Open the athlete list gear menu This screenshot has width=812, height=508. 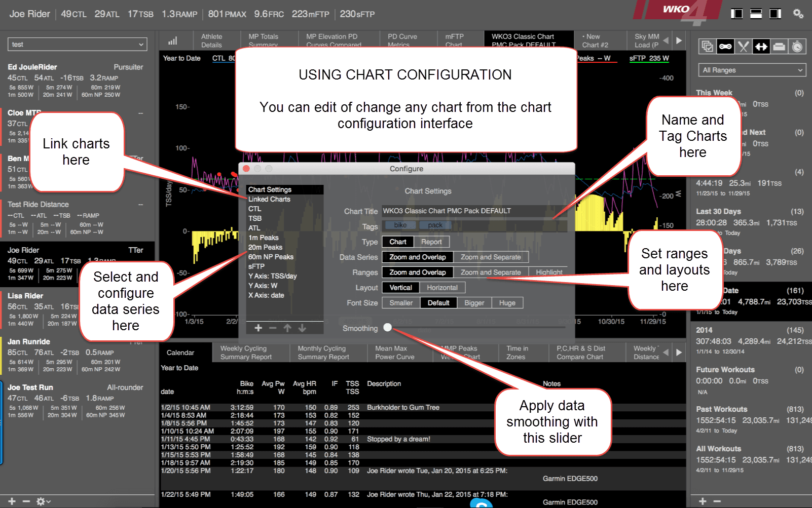pos(43,501)
